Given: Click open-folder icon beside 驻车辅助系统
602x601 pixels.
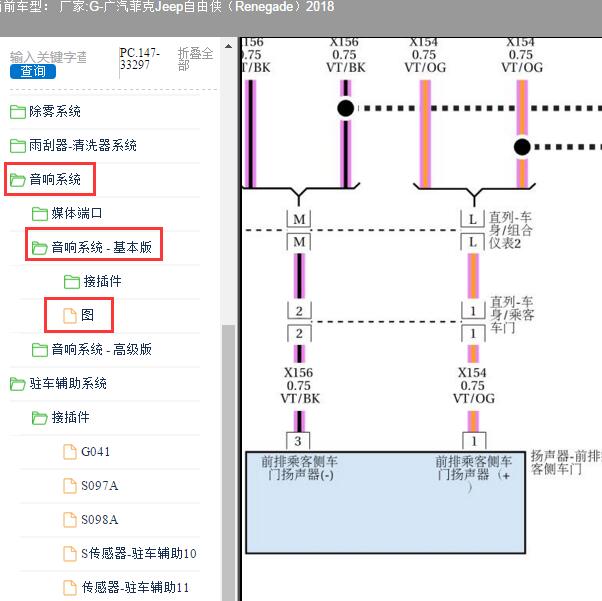Looking at the screenshot, I should click(18, 384).
